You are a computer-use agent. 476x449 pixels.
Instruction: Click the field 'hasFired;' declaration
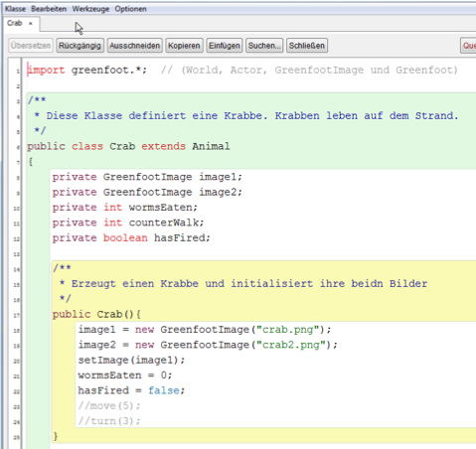(x=182, y=238)
